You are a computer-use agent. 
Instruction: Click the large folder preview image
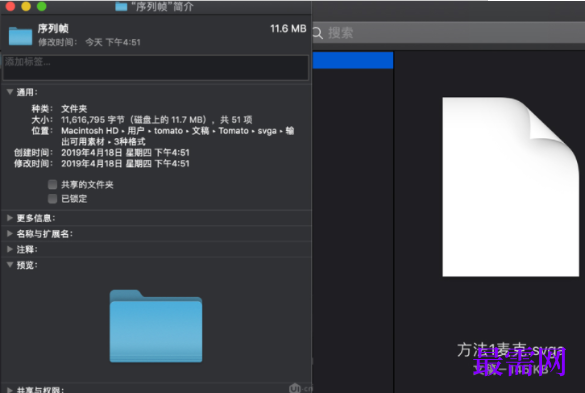tap(156, 326)
